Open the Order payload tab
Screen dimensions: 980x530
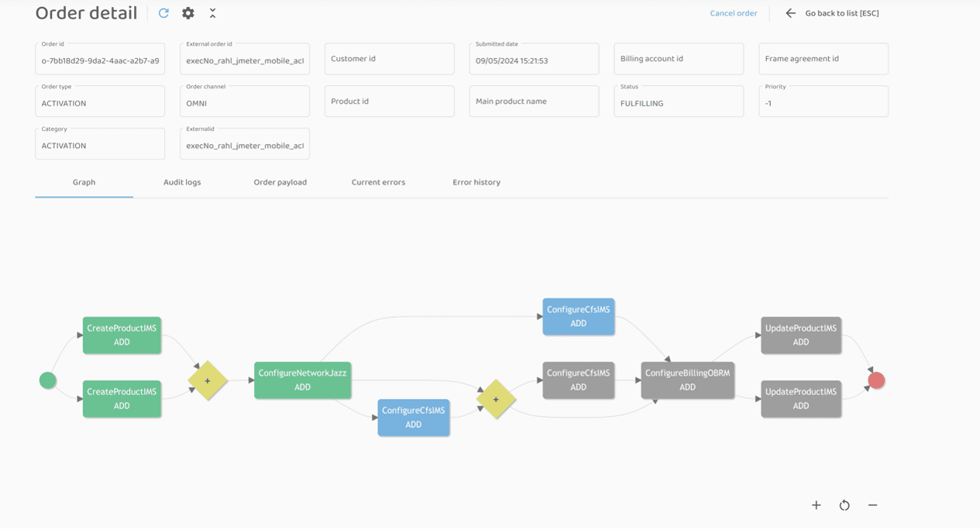point(280,182)
